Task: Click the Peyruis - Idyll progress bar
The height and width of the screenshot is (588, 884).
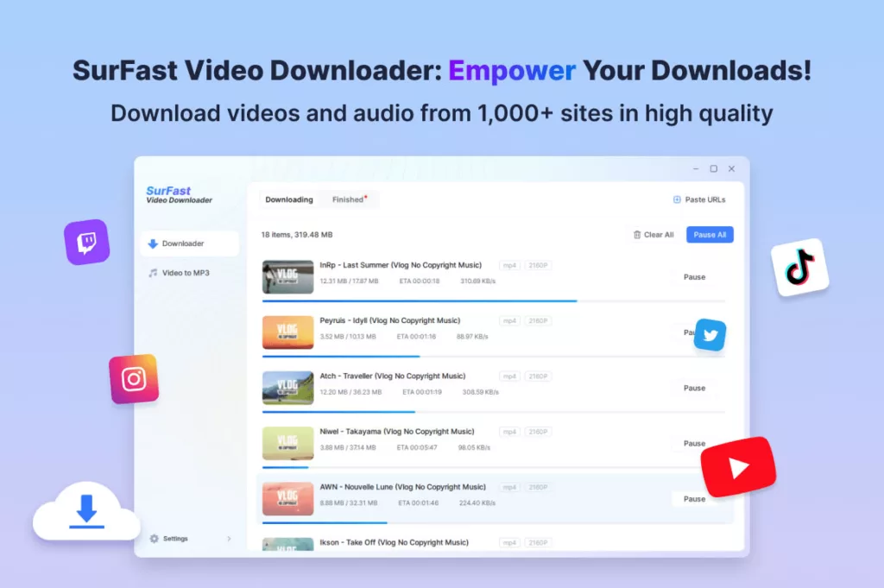Action: click(493, 357)
